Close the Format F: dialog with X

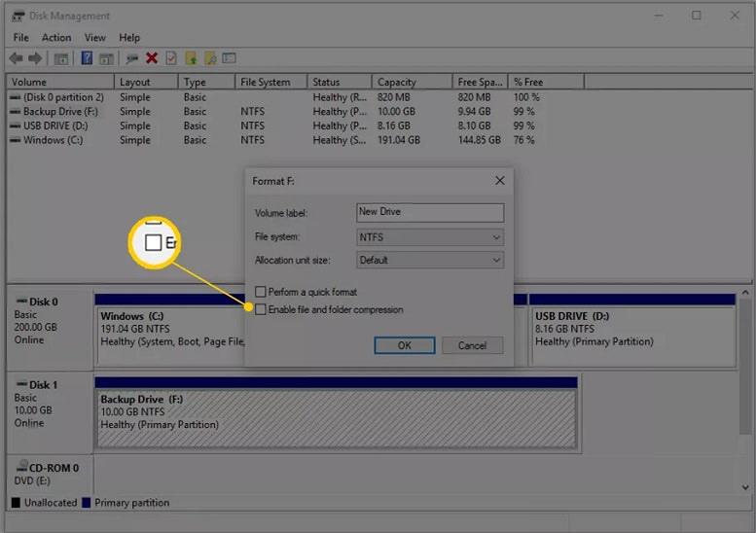(500, 181)
